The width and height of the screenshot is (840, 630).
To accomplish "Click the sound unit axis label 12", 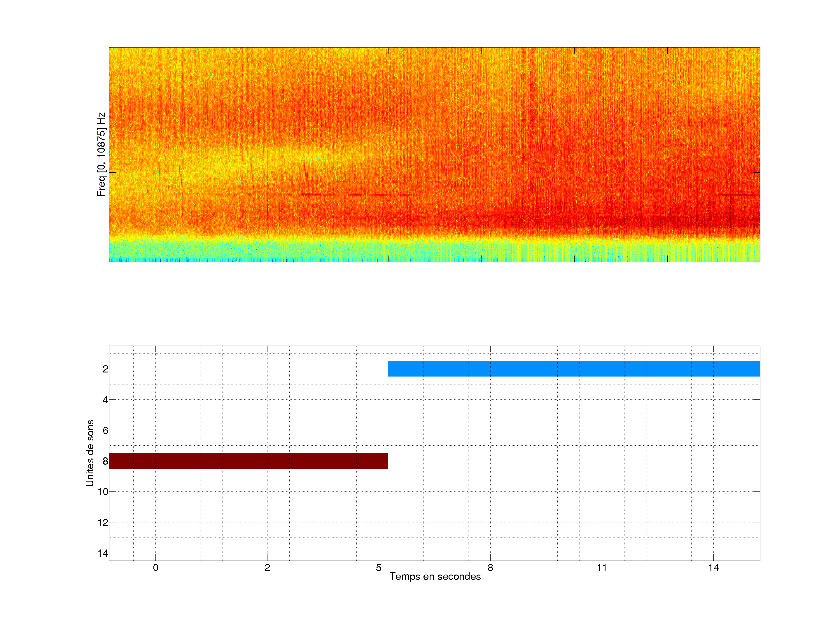I will point(103,523).
